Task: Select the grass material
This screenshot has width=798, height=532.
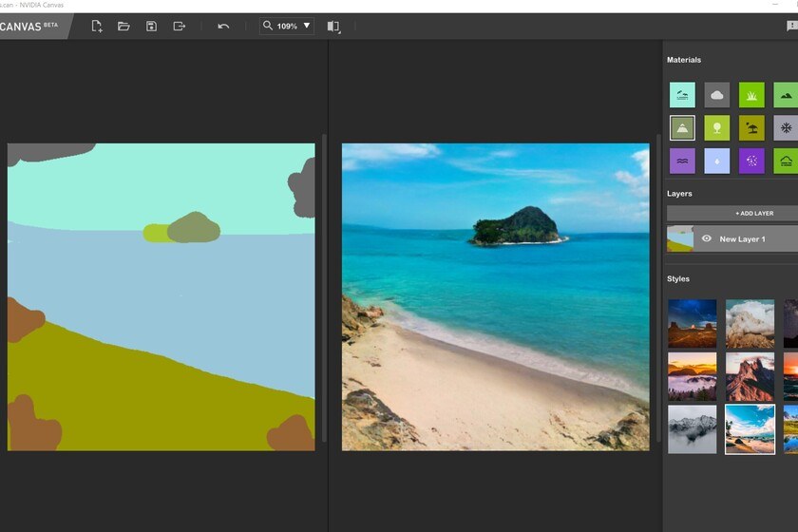Action: [751, 95]
